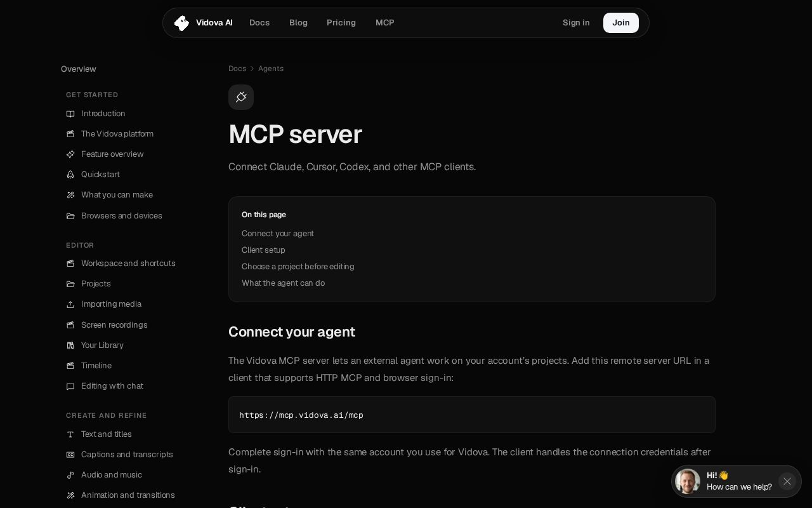Jump to Choose a project before editing
Screen dimensions: 812x508
[298, 267]
